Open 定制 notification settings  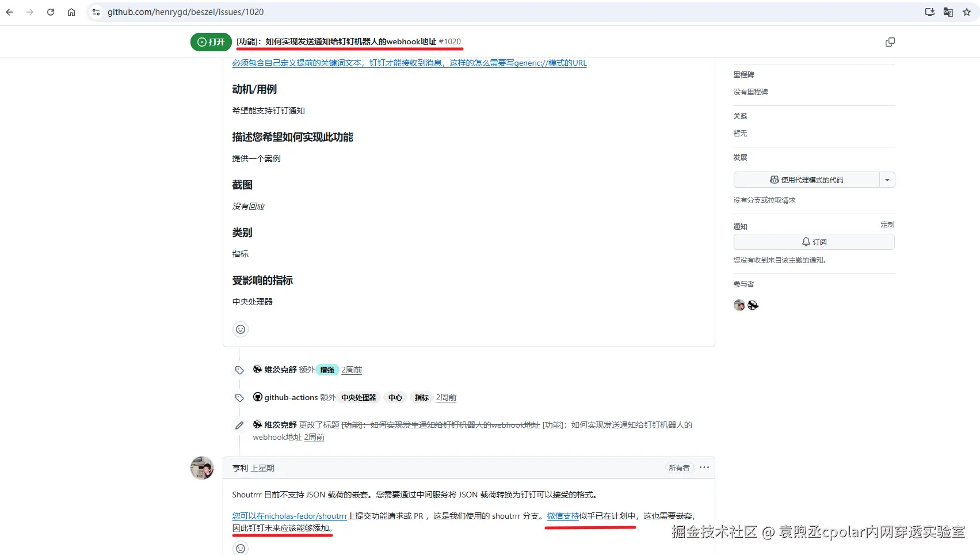(x=887, y=225)
